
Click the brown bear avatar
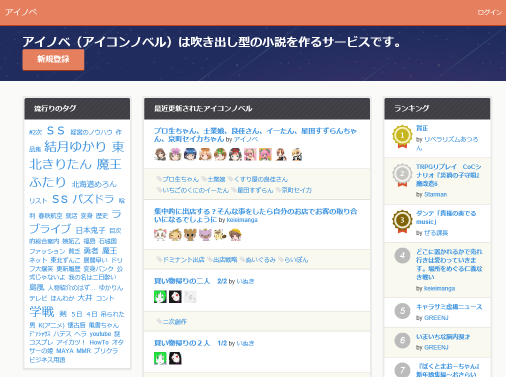pyautogui.click(x=190, y=235)
